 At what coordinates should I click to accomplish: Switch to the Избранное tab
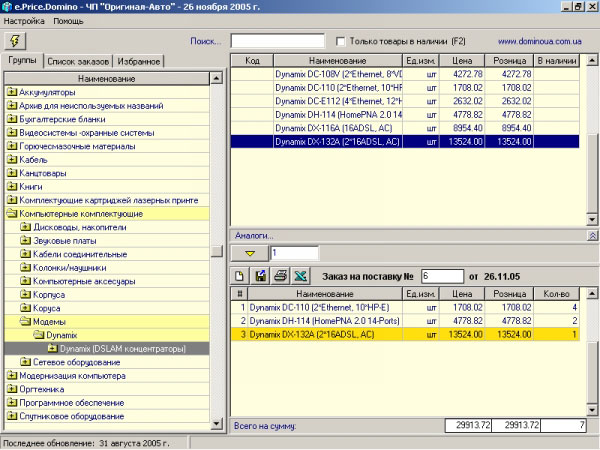[139, 61]
